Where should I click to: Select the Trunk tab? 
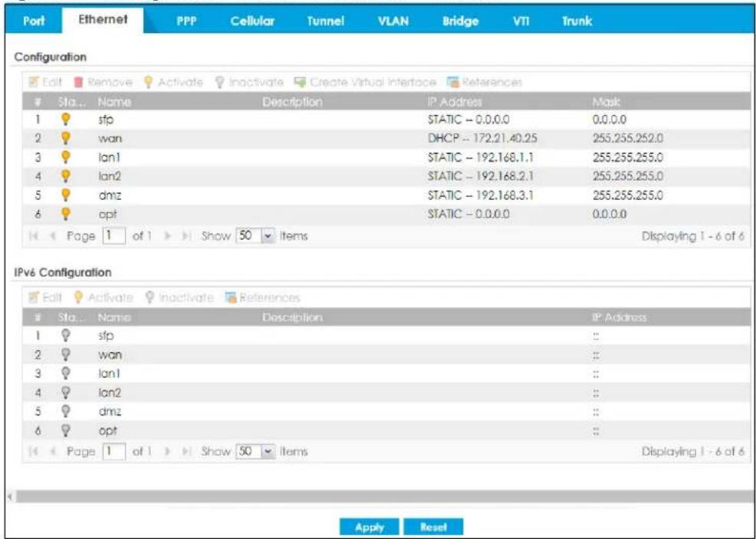point(577,21)
